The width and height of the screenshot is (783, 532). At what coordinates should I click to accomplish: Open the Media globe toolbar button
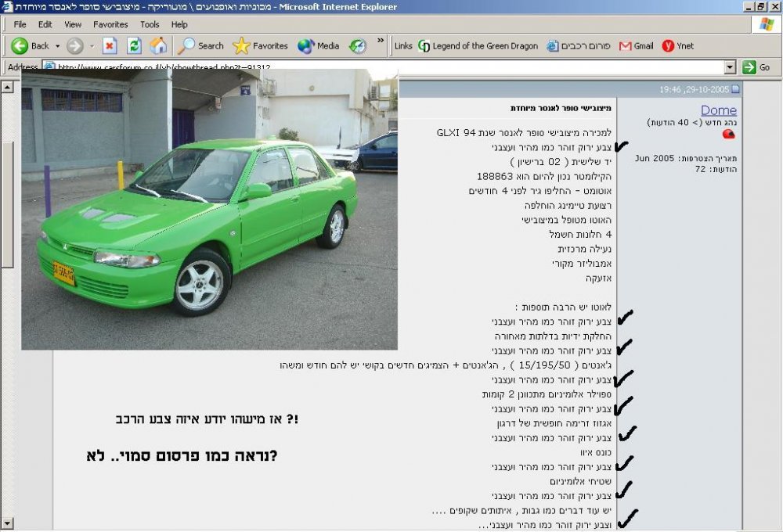pos(318,46)
